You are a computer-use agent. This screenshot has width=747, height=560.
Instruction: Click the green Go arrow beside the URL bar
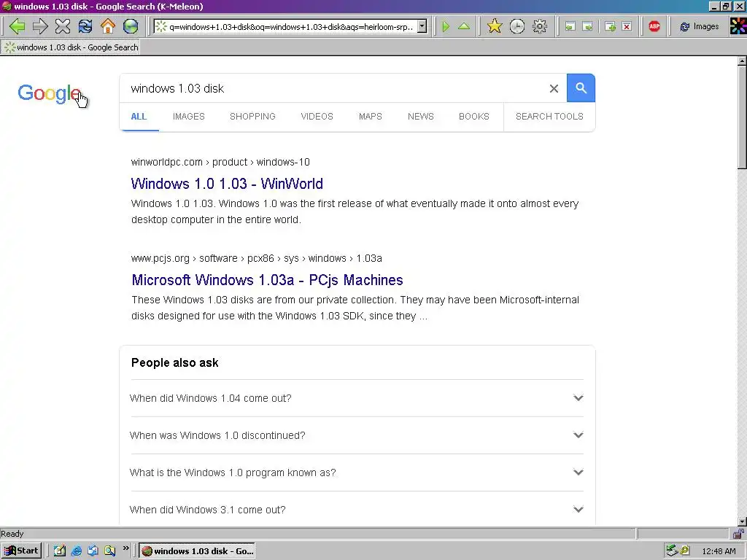(446, 26)
